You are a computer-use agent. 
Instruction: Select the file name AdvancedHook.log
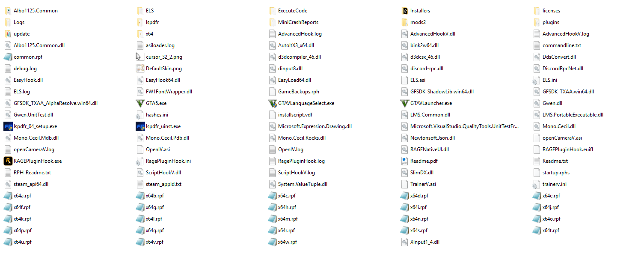pos(300,34)
